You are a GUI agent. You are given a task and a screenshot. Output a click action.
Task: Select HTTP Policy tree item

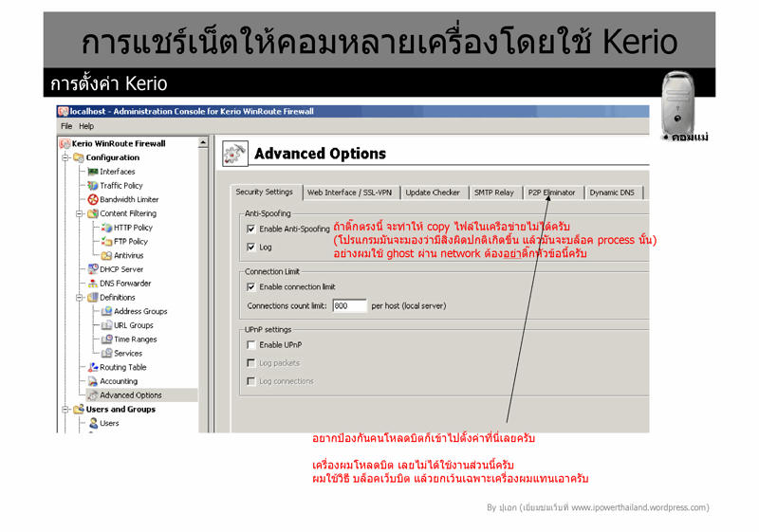(x=133, y=228)
